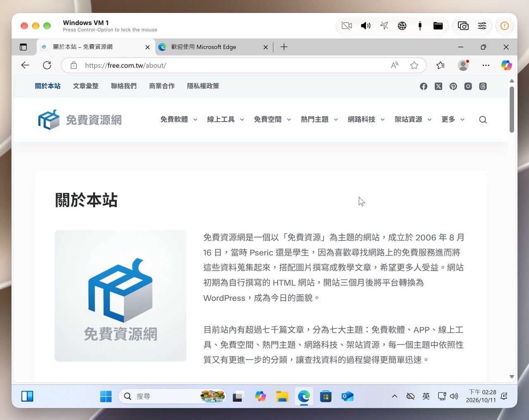The width and height of the screenshot is (529, 420).
Task: Open the Edge profile avatar
Action: (x=463, y=65)
